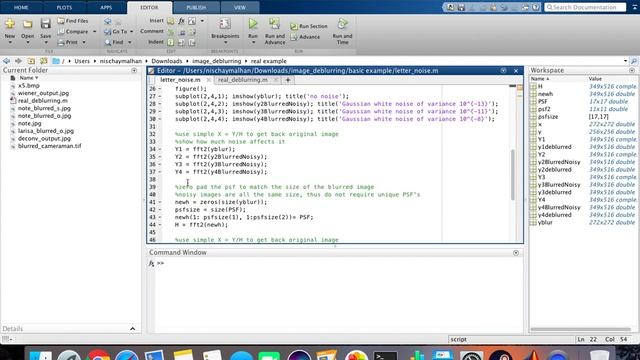Click the Comment lines icon

[x=171, y=31]
